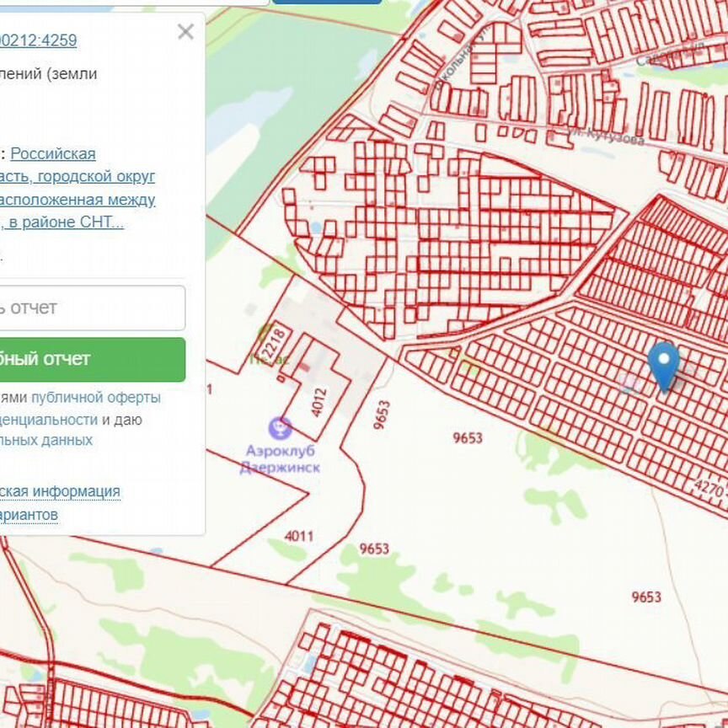Click the 9653 label right of parcel 4012
This screenshot has width=728, height=728.
click(x=382, y=415)
